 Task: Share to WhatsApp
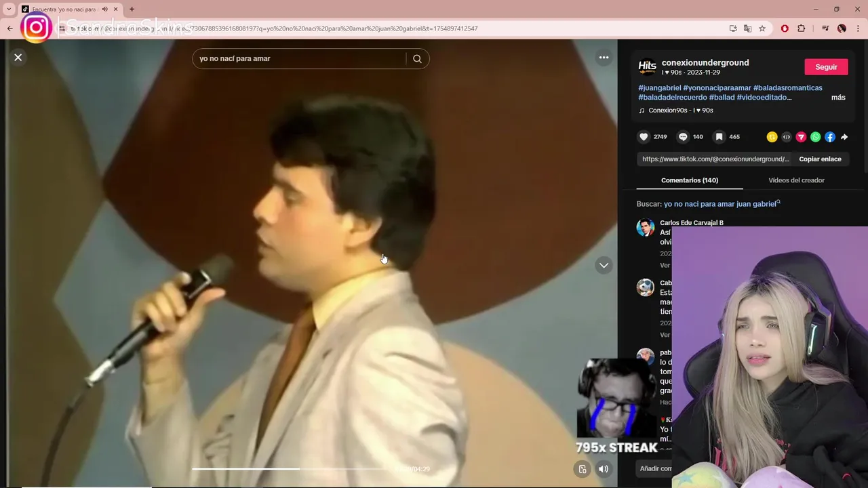pyautogui.click(x=815, y=137)
